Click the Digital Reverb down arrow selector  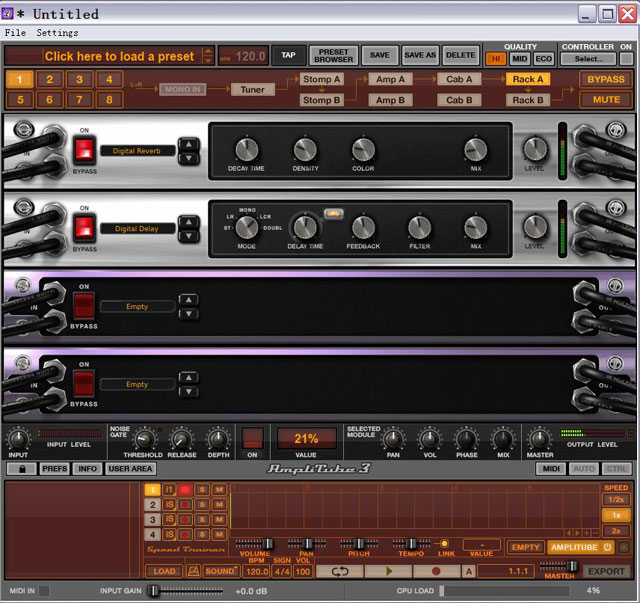click(x=189, y=158)
